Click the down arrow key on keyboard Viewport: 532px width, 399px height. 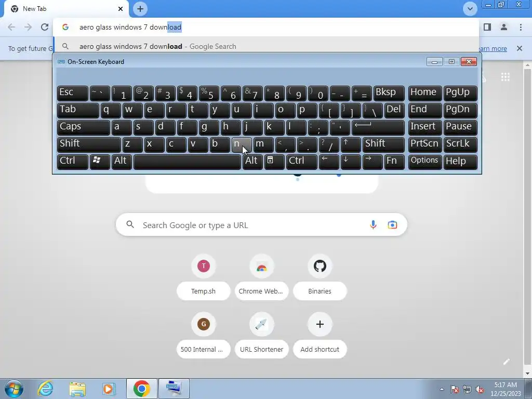tap(351, 162)
